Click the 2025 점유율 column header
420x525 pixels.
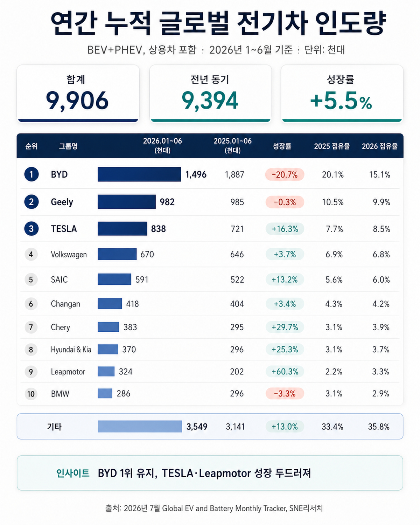pyautogui.click(x=332, y=146)
